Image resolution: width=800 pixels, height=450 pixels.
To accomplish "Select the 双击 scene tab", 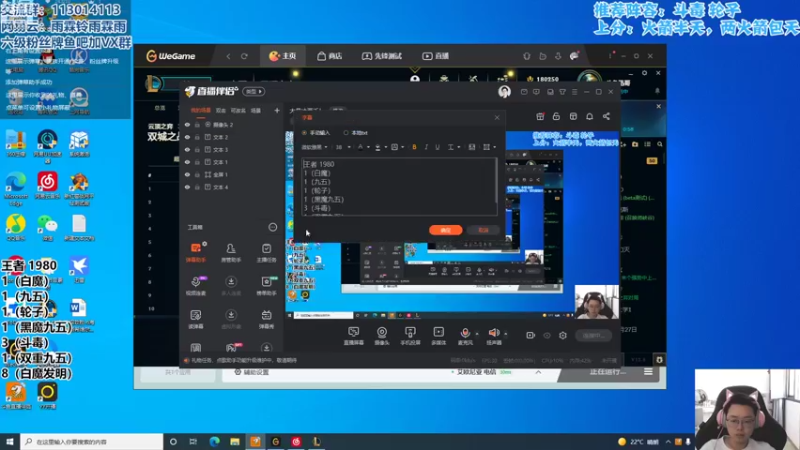I will (220, 110).
